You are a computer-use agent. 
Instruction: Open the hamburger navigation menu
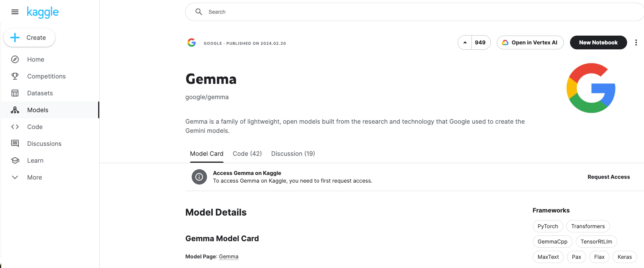click(15, 12)
